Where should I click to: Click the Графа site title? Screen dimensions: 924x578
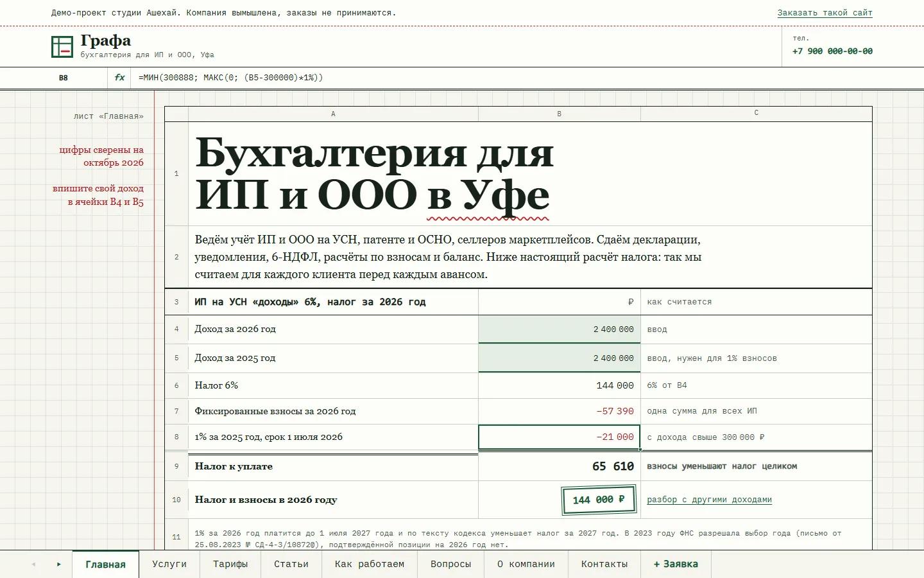click(x=106, y=41)
